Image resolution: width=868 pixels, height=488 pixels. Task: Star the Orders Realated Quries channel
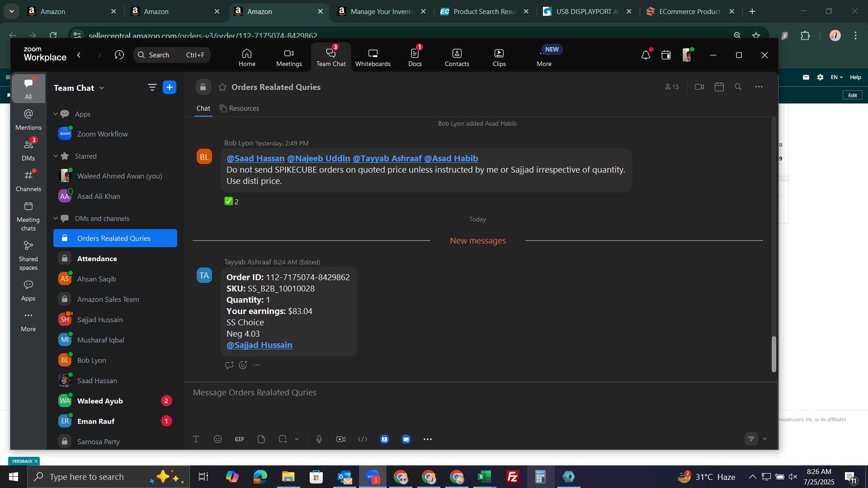[222, 87]
